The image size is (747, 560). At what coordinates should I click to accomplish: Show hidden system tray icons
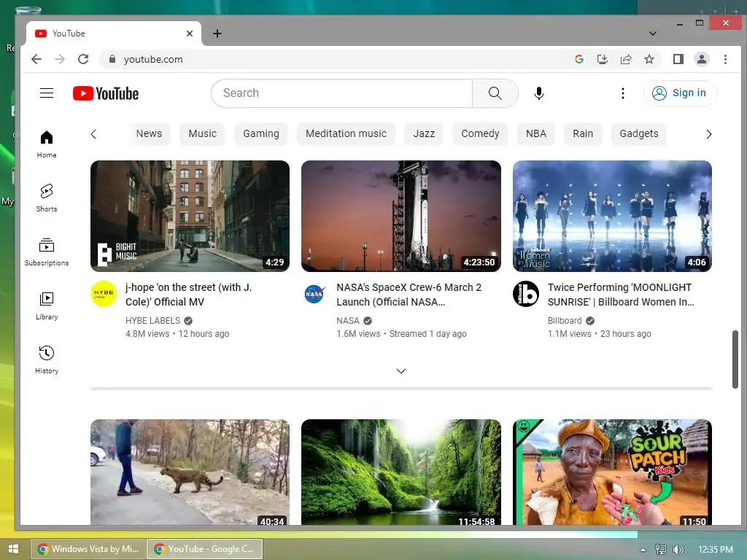643,550
